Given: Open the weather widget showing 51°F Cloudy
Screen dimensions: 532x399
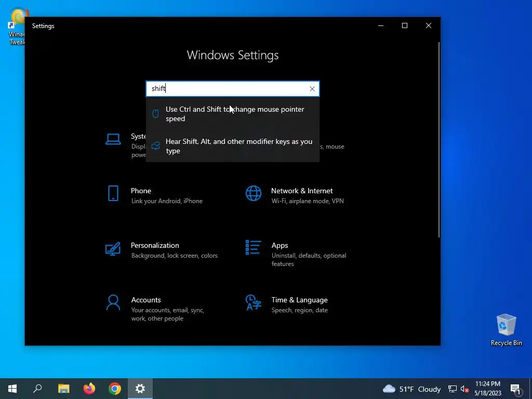Looking at the screenshot, I should [411, 389].
